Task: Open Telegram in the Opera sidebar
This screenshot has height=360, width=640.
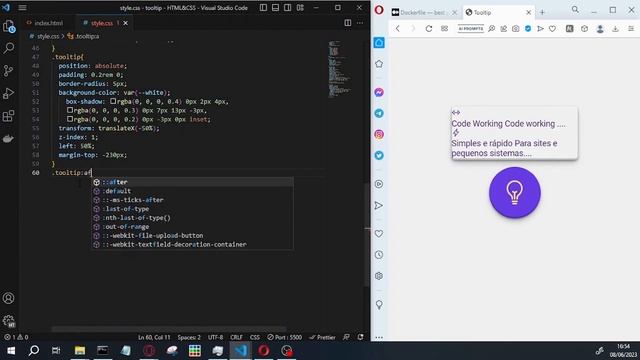Action: click(x=379, y=113)
